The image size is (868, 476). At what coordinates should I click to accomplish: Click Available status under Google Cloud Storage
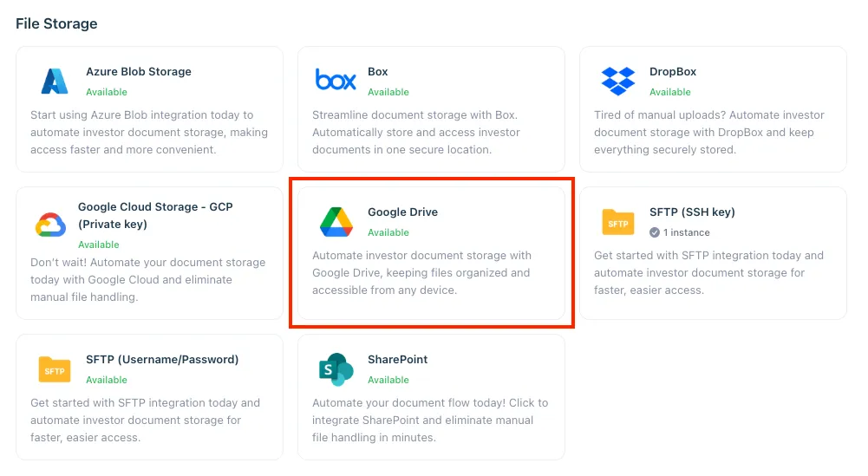click(99, 245)
